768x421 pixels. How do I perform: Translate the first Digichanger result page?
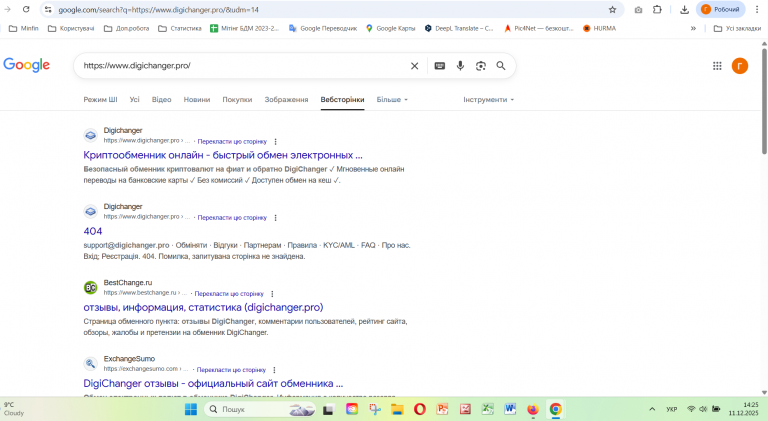coord(232,141)
